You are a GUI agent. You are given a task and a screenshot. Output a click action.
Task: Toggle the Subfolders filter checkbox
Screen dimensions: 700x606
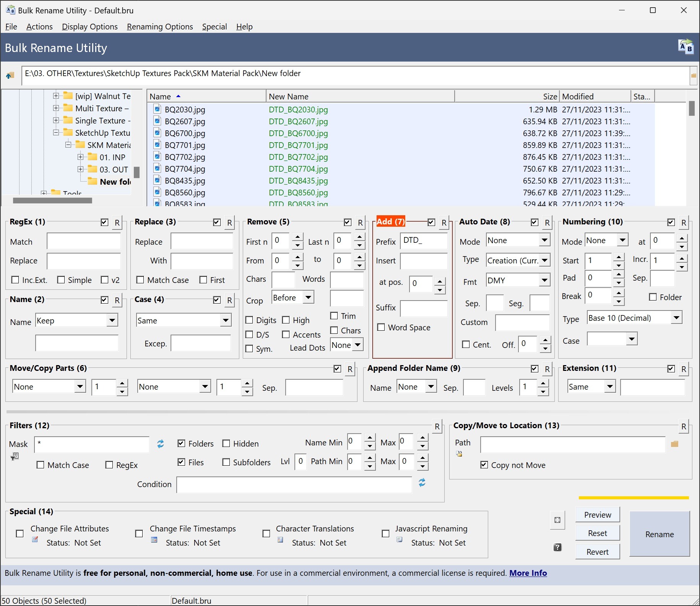coord(226,462)
